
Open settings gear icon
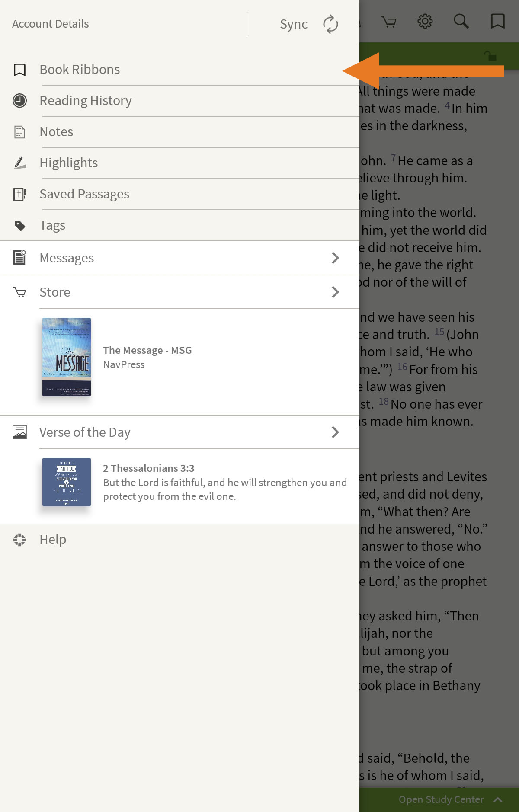point(425,21)
